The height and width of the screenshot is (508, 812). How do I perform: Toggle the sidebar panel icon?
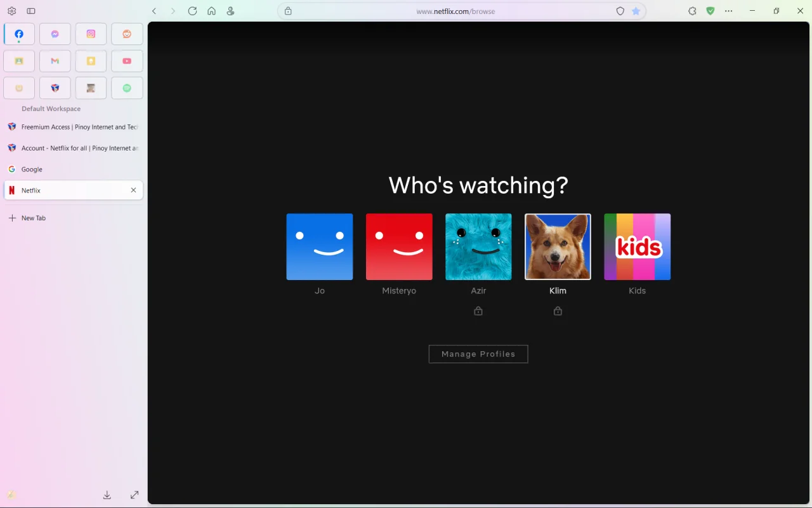coord(31,11)
